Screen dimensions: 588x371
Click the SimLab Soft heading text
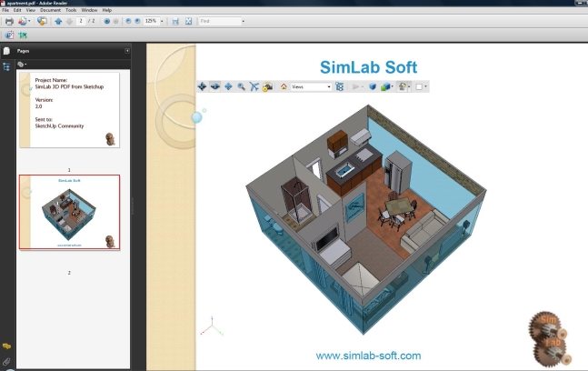tap(368, 67)
